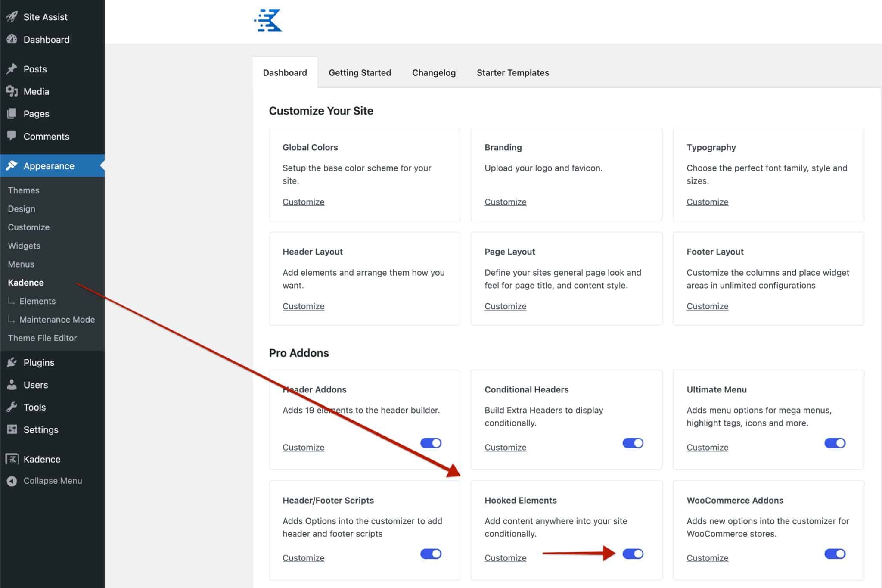Disable the Hooked Elements toggle
This screenshot has height=588, width=882.
coord(633,554)
